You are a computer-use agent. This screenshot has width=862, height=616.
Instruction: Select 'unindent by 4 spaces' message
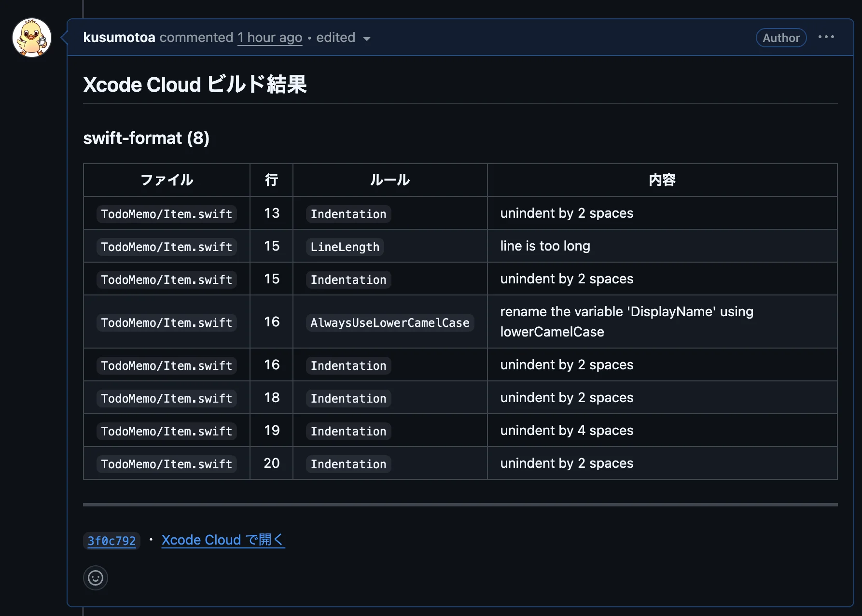click(567, 430)
